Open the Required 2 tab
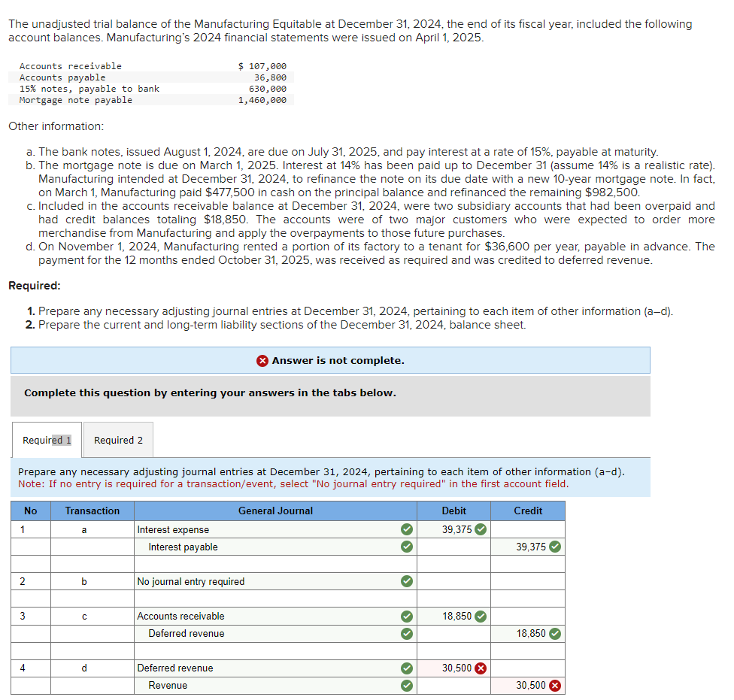The image size is (734, 700). pyautogui.click(x=118, y=440)
